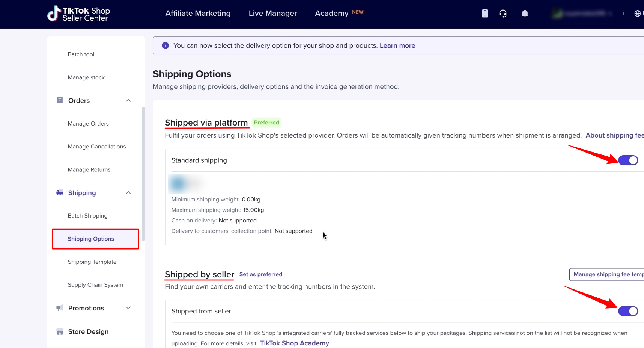Viewport: 644px width, 348px height.
Task: Expand the Promotions menu section
Action: pos(128,308)
